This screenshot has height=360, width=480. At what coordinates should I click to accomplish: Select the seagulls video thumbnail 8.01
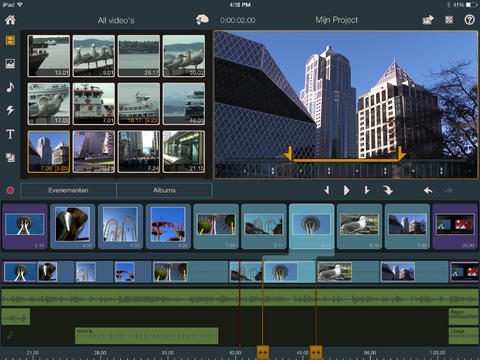point(94,56)
